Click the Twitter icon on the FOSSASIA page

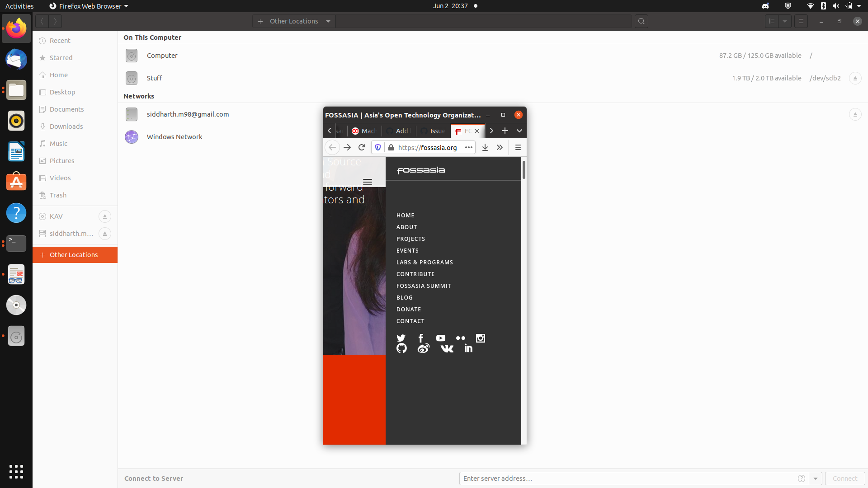[401, 338]
